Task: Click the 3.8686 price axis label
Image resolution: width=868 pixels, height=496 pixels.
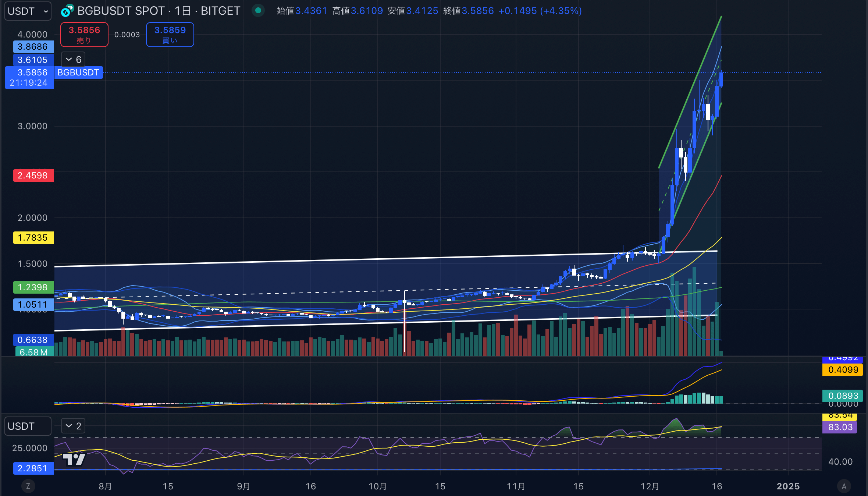Action: [33, 47]
